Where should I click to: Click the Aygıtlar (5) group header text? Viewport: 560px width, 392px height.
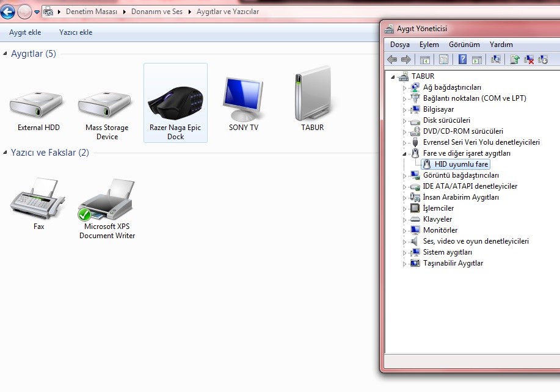34,54
